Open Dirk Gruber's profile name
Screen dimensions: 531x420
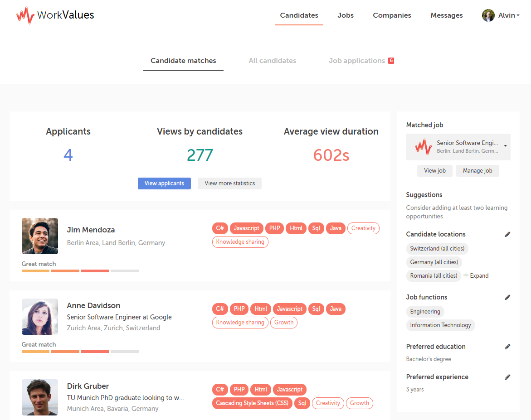click(88, 386)
